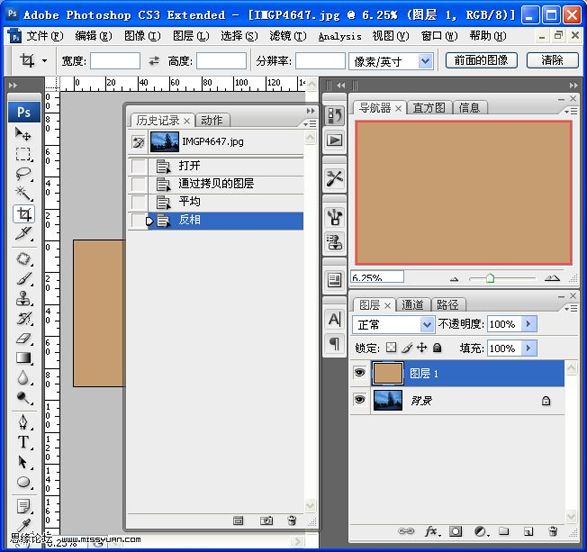Create new snapshot in History panel

pyautogui.click(x=266, y=521)
